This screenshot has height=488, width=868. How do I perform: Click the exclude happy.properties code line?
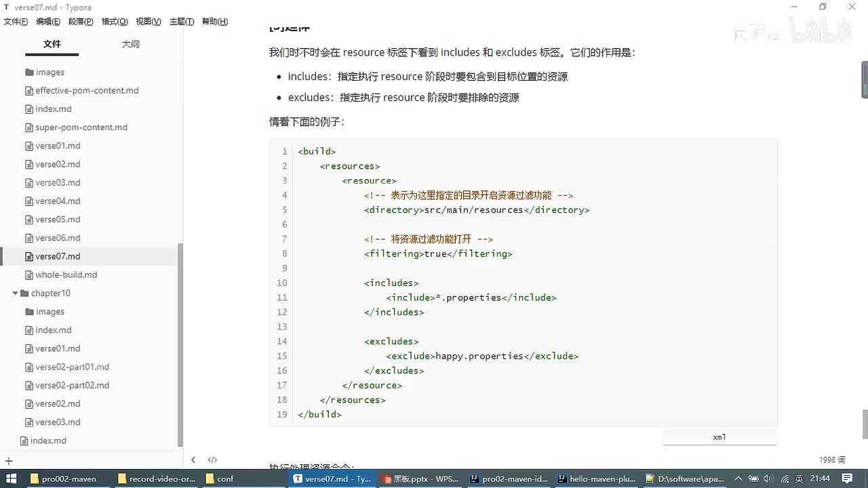pyautogui.click(x=482, y=356)
